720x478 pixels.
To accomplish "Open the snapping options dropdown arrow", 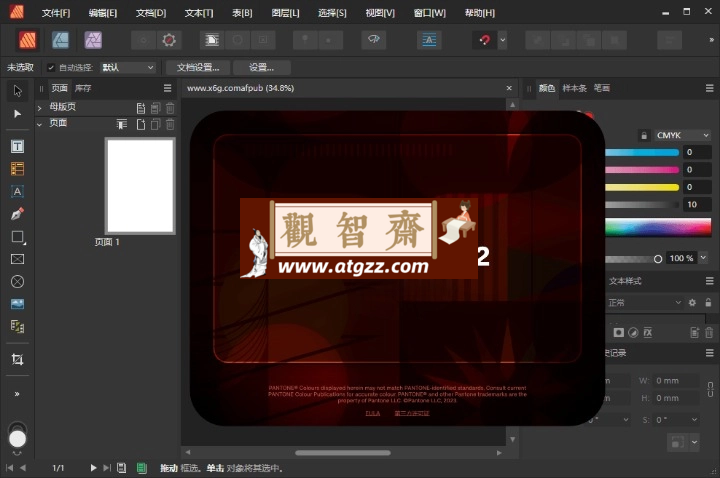I will click(x=503, y=40).
